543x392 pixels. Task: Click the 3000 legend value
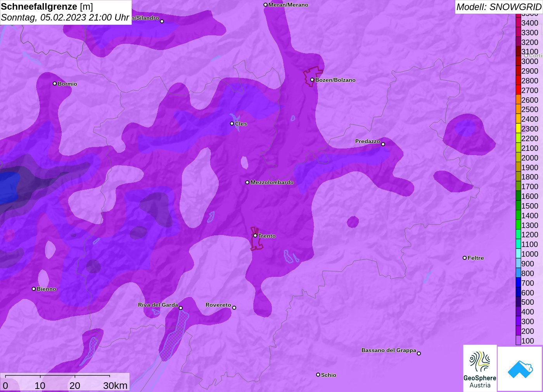[530, 61]
